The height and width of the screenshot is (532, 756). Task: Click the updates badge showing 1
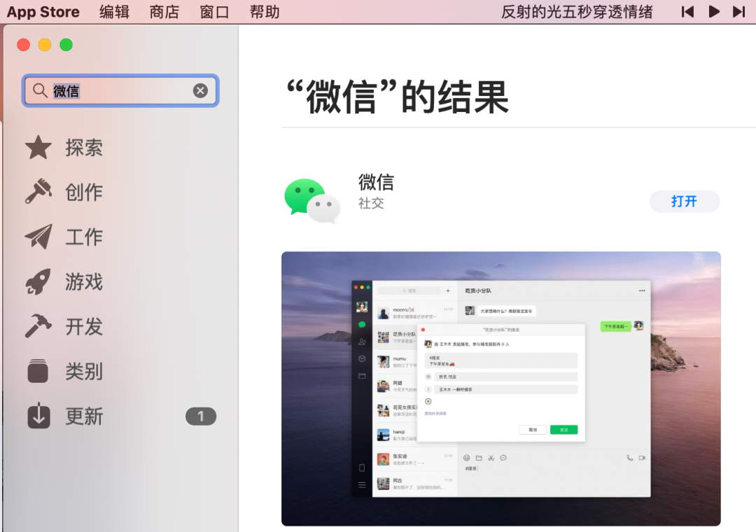tap(201, 416)
